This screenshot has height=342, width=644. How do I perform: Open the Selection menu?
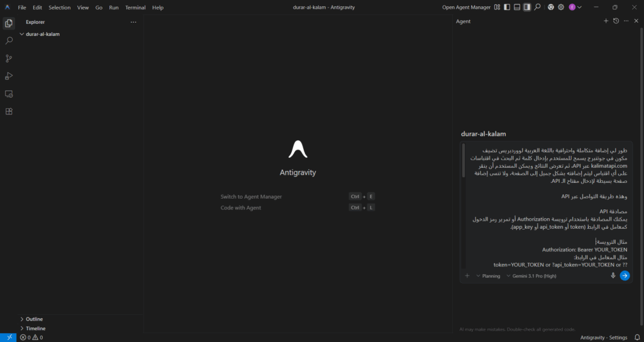[x=60, y=8]
